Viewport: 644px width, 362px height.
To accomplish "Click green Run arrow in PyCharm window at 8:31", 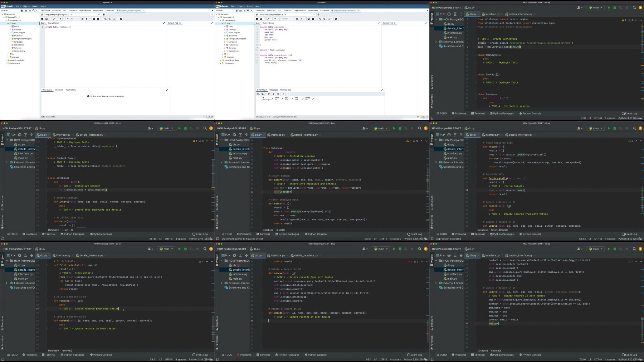I will (609, 8).
